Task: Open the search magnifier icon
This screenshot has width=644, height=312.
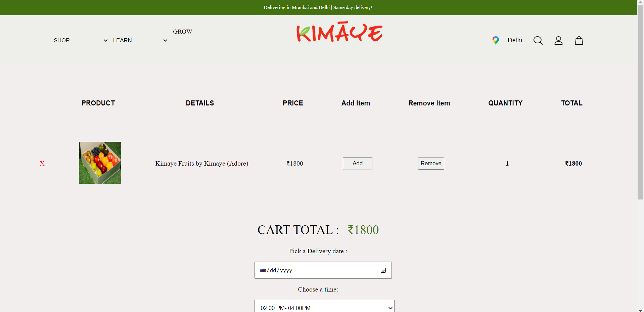Action: click(538, 40)
